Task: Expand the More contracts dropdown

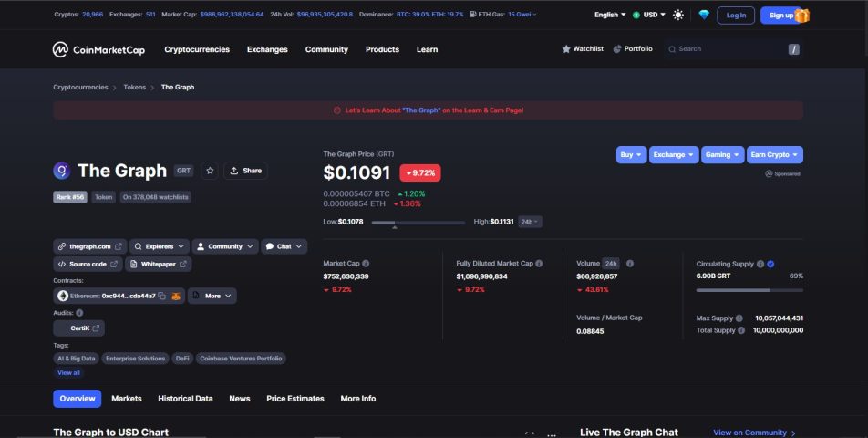Action: click(212, 297)
